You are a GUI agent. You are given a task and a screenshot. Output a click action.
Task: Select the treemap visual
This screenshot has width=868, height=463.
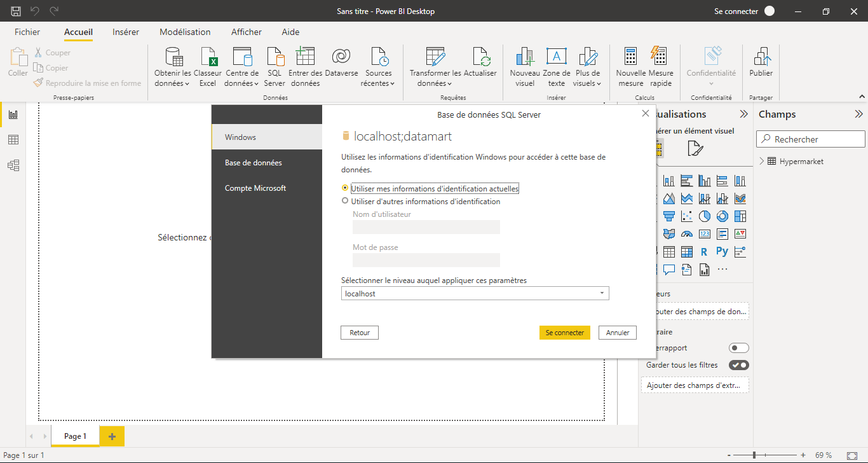[740, 216]
